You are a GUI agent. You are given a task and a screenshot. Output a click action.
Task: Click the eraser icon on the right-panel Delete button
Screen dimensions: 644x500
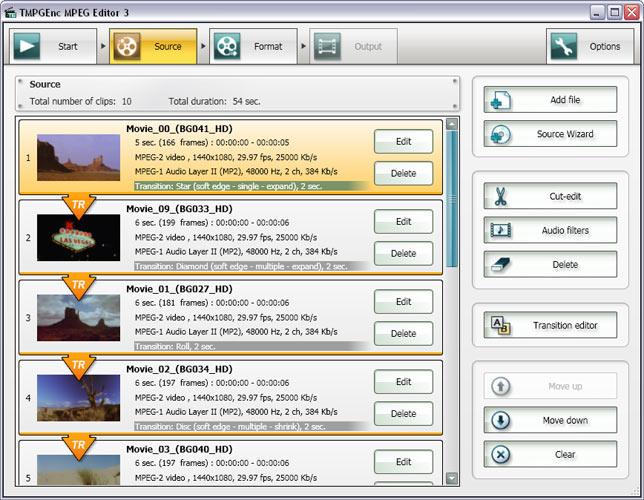click(x=501, y=265)
